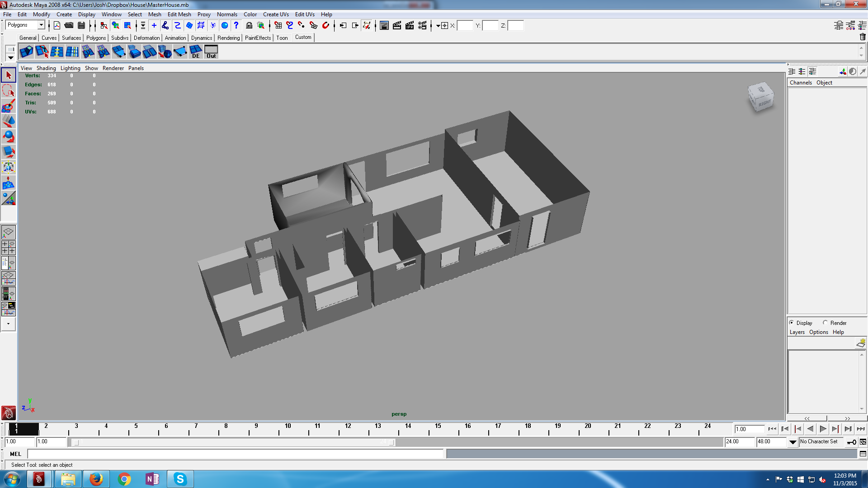Image resolution: width=868 pixels, height=488 pixels.
Task: Click the Show Manipulator tool
Action: pyautogui.click(x=9, y=198)
